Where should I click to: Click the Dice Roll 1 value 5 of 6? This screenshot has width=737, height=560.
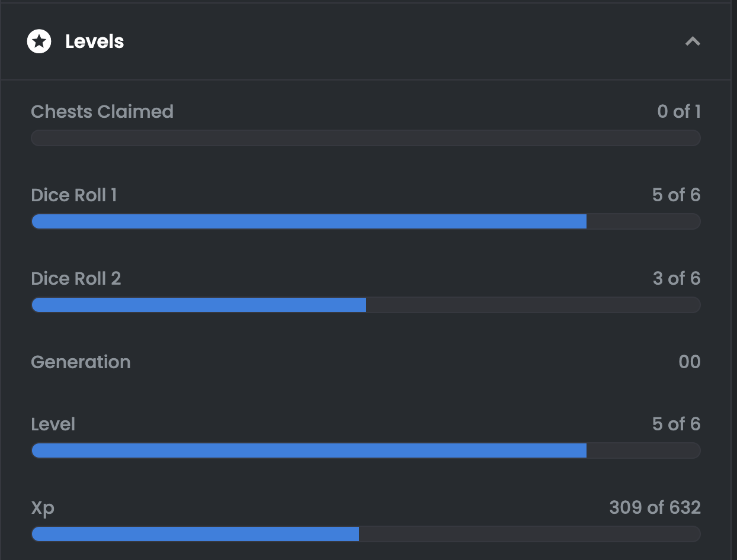[676, 195]
